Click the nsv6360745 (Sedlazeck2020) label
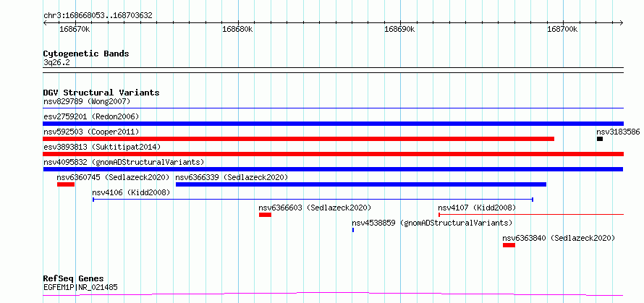The image size is (644, 303). [x=113, y=177]
